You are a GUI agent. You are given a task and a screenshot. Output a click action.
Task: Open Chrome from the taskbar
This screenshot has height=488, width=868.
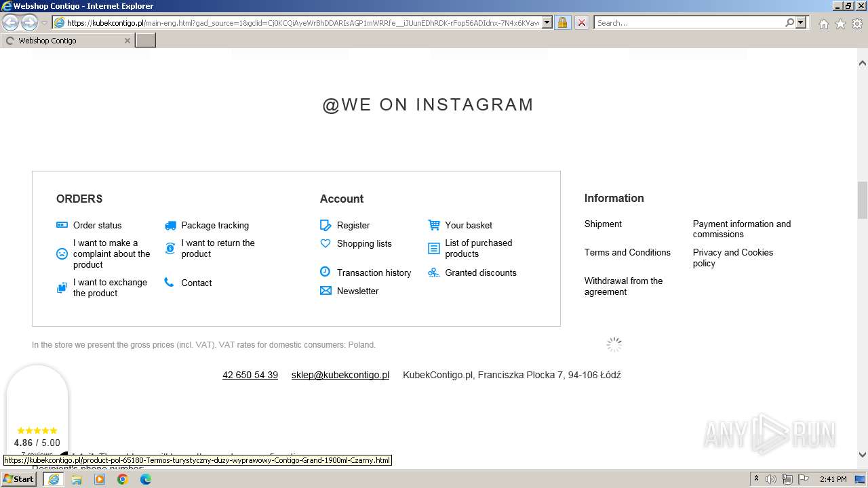(123, 479)
